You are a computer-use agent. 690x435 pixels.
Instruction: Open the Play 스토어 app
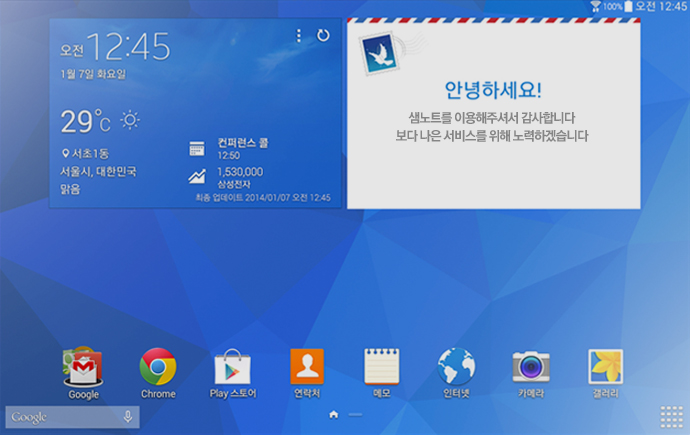[233, 367]
